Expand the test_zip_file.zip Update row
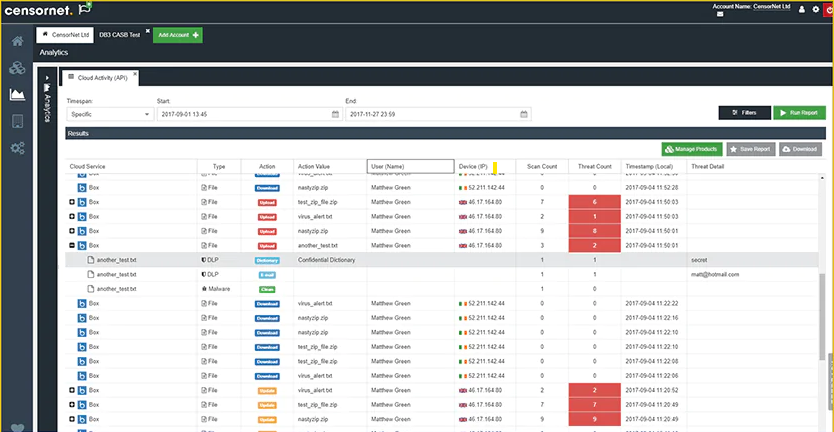This screenshot has width=834, height=432. (72, 404)
